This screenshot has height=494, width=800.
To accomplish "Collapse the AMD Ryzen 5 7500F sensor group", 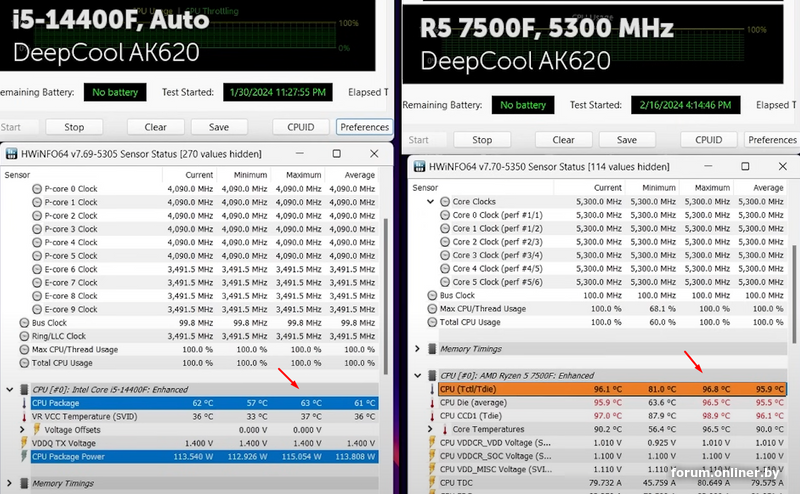I will 417,376.
